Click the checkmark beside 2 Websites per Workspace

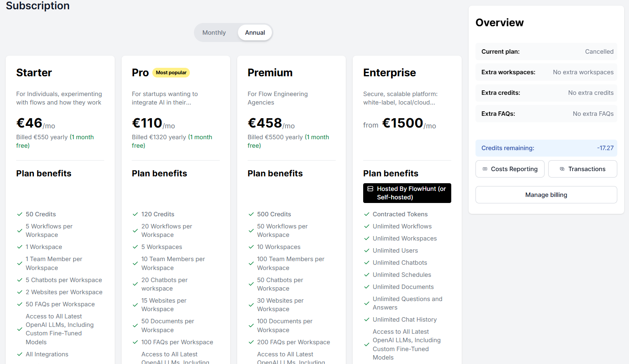click(x=19, y=292)
